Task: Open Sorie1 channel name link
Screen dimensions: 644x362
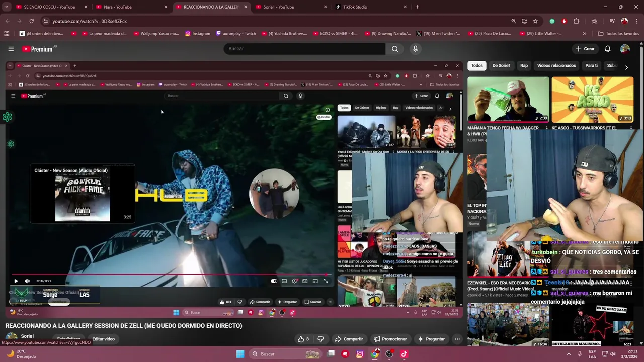Action: click(28, 336)
